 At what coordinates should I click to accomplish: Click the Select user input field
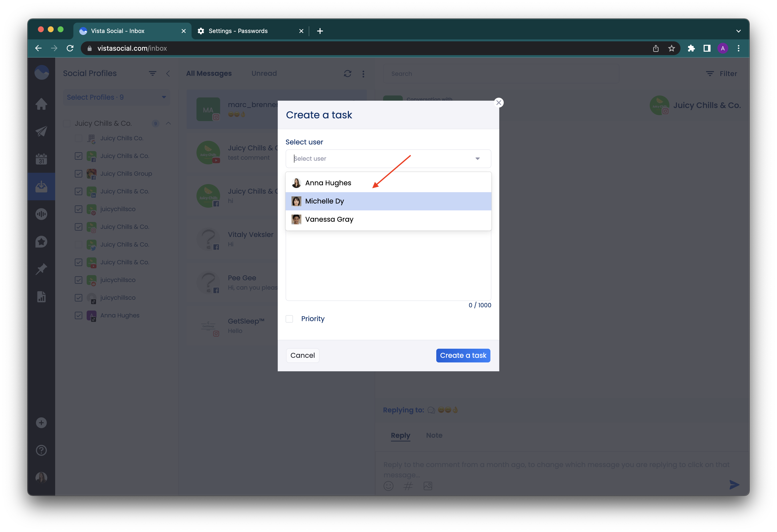coord(388,159)
